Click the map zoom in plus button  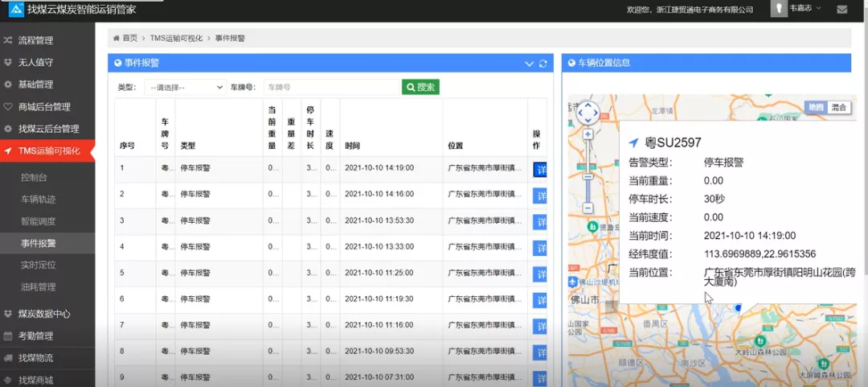[588, 134]
